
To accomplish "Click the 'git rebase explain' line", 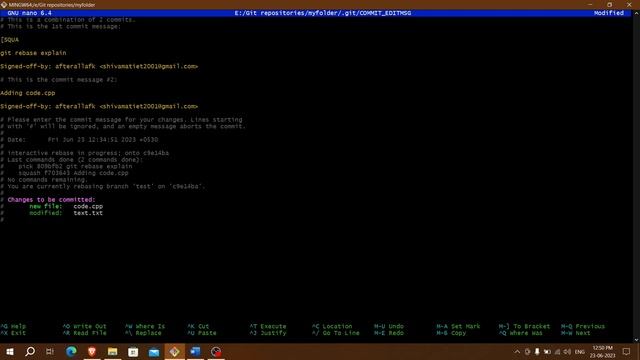I will click(x=33, y=53).
